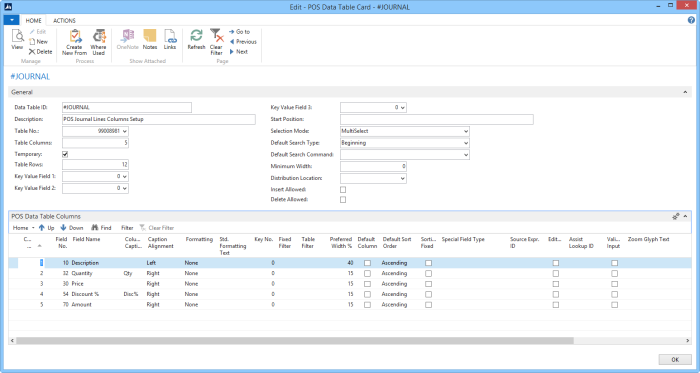Click the ribbon Clear Filter funnel icon

pos(217,36)
